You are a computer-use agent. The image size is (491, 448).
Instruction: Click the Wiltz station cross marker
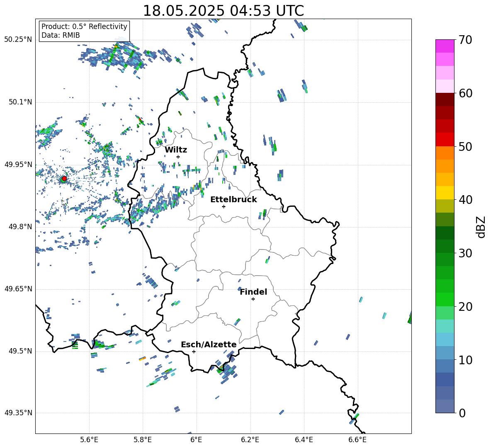pyautogui.click(x=178, y=157)
